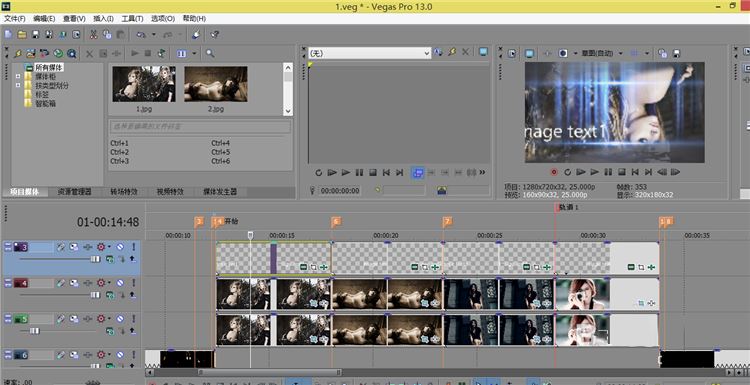Open preview quality dropdown 草图(自动)

click(x=620, y=54)
